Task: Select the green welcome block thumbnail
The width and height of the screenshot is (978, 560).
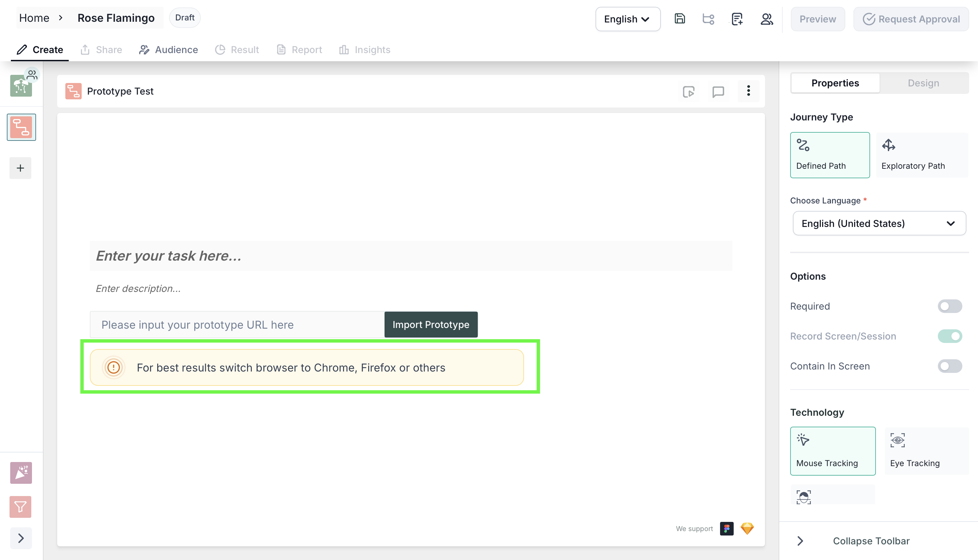Action: pyautogui.click(x=21, y=85)
